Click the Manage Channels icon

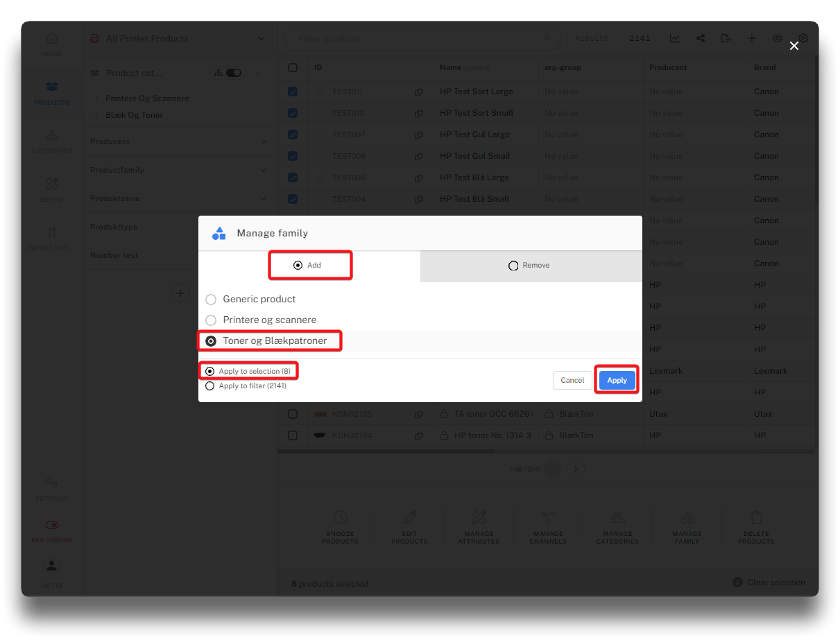(x=548, y=517)
